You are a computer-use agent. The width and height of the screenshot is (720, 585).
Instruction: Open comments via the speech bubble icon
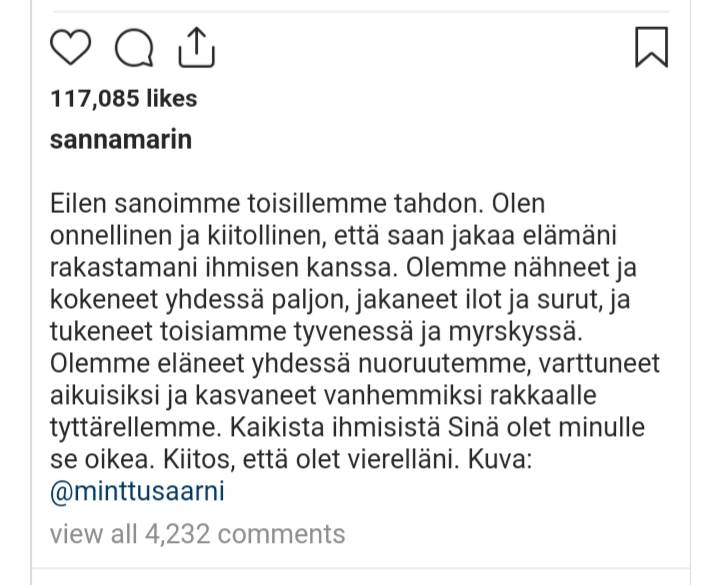coord(133,47)
